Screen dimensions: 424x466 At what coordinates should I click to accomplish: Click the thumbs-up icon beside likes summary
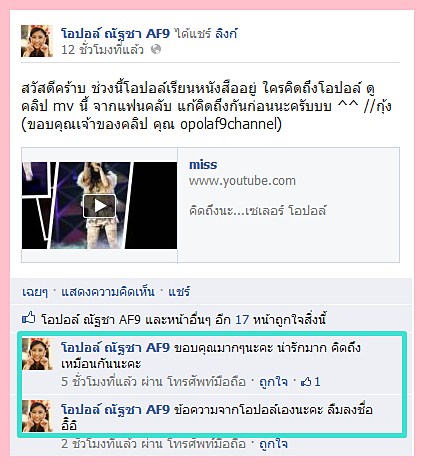(x=29, y=318)
